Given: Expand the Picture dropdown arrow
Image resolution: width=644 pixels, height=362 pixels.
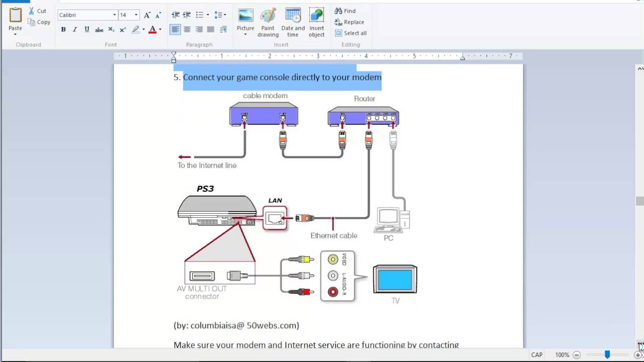Looking at the screenshot, I should (246, 35).
